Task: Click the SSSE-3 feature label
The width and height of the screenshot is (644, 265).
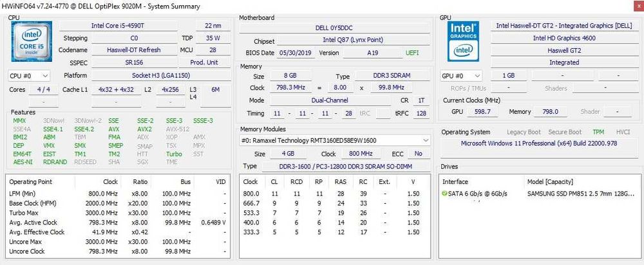Action: (x=204, y=121)
